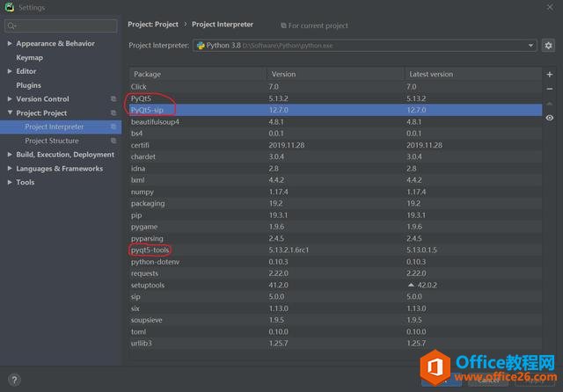Click the PyCharm logo in title bar

pyautogui.click(x=10, y=7)
